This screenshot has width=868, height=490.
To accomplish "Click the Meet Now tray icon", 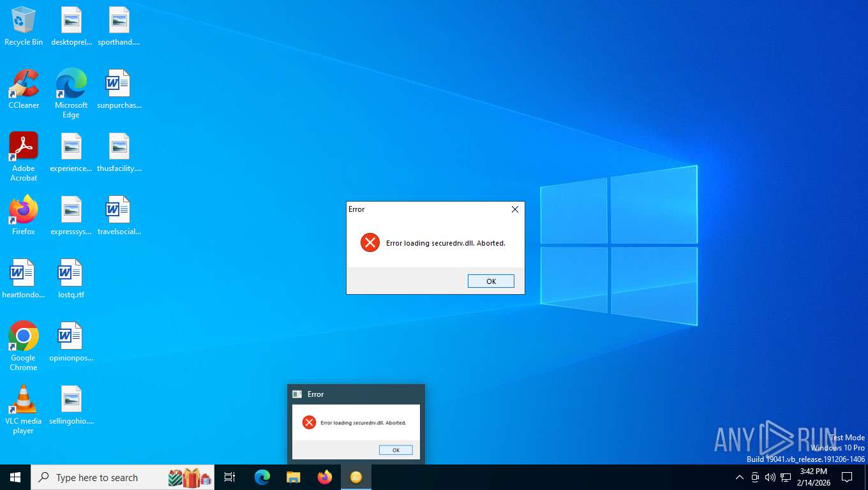I will [x=755, y=477].
